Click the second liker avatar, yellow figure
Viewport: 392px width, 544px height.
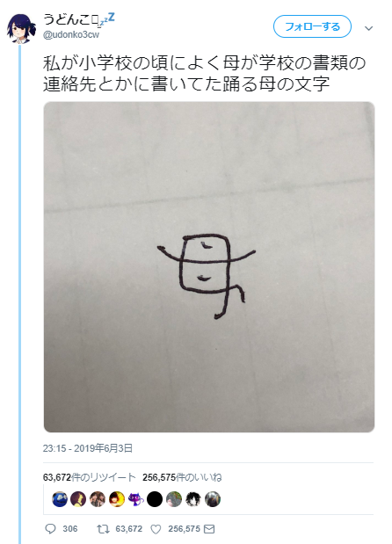pyautogui.click(x=78, y=499)
